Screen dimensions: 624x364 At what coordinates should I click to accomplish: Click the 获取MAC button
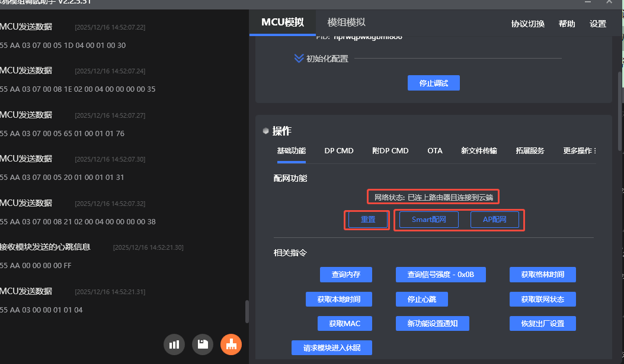coord(344,323)
